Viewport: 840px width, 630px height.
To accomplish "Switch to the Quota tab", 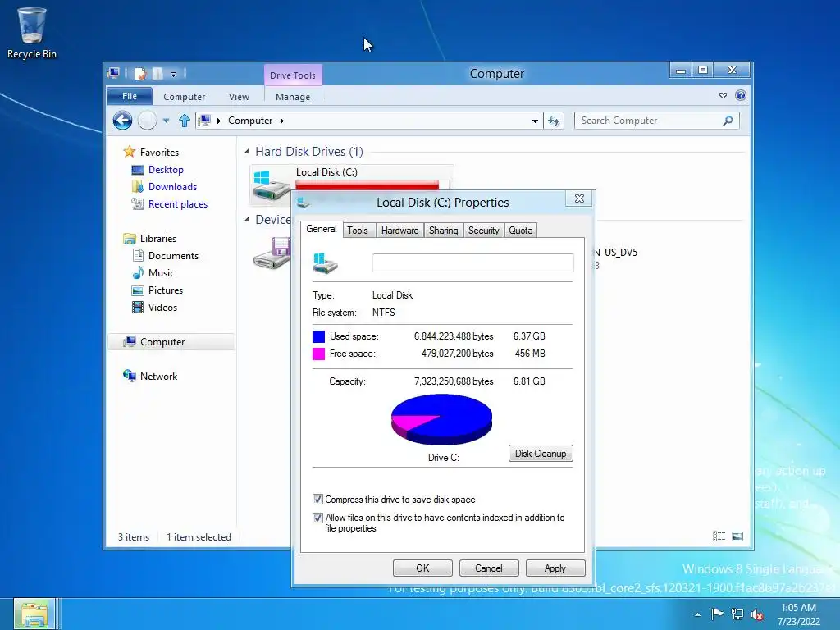I will (521, 231).
